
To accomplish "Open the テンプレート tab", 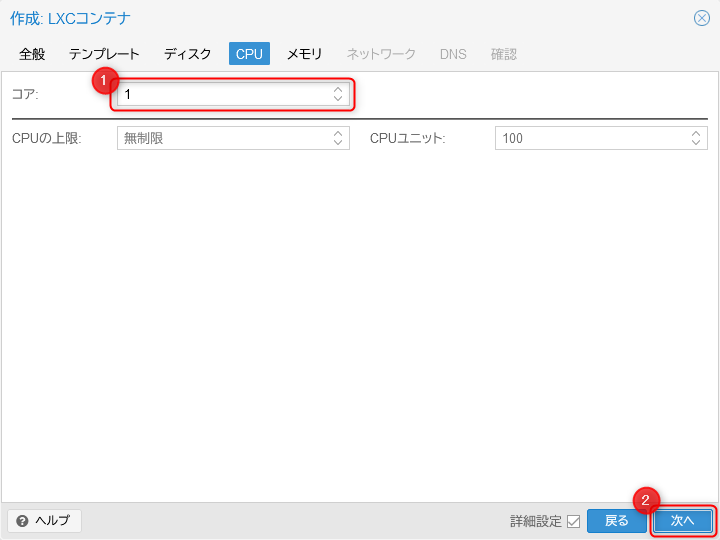I will pos(104,54).
